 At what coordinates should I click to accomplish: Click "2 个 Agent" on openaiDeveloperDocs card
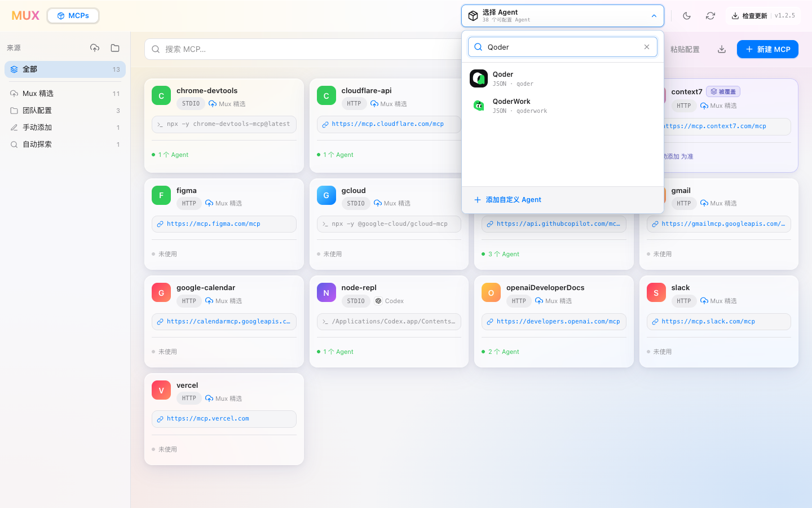(501, 352)
